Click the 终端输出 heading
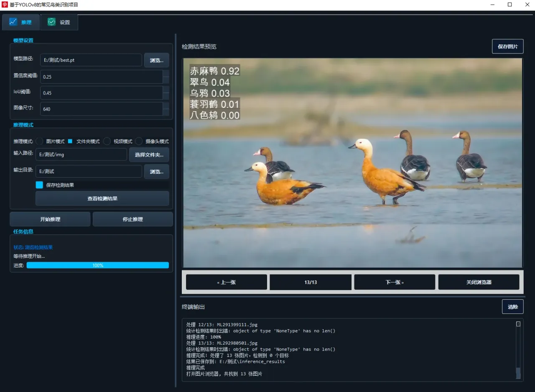The image size is (535, 392). point(193,307)
